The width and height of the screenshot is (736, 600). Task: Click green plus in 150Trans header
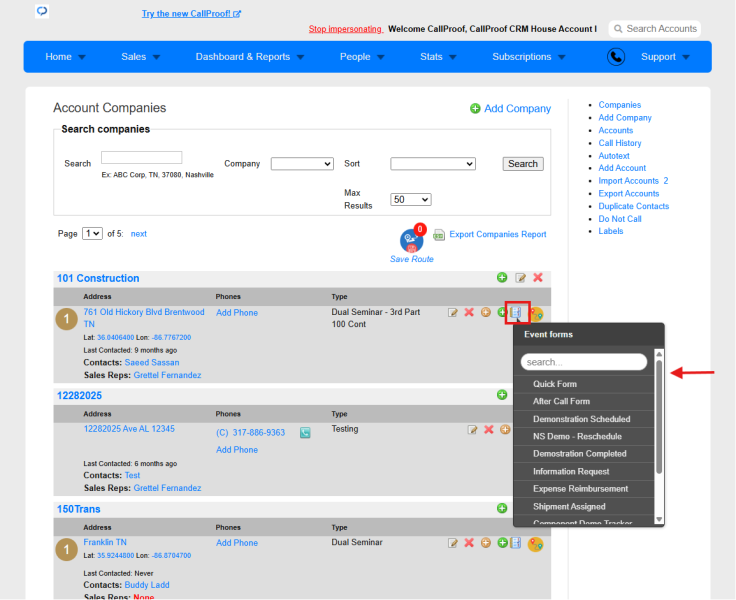(502, 508)
